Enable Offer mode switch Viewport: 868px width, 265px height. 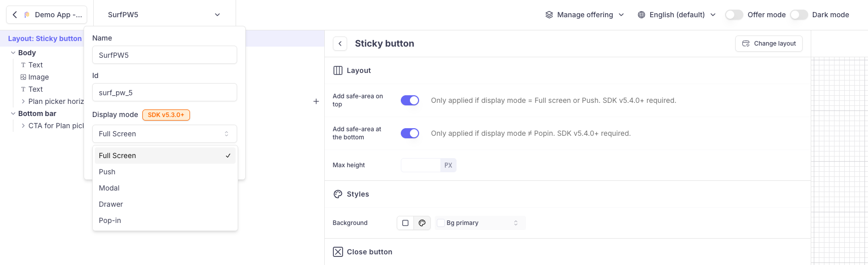[x=734, y=15]
